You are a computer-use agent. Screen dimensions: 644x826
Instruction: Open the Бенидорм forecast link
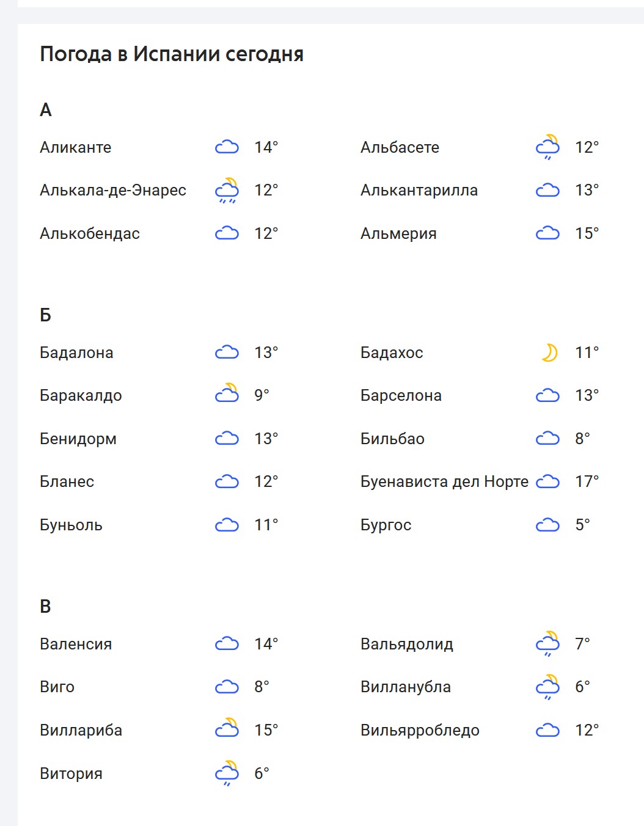pos(78,439)
